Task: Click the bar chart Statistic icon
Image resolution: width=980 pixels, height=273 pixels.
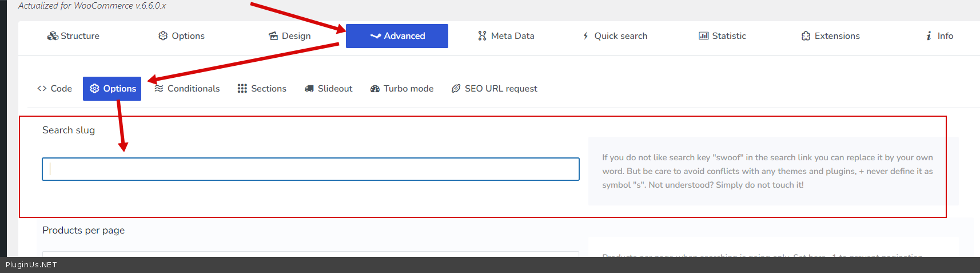Action: click(703, 36)
